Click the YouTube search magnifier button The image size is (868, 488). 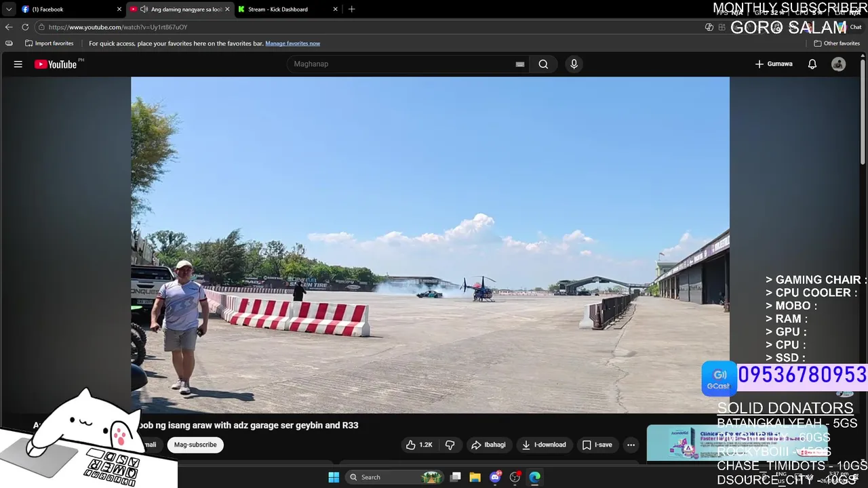(x=543, y=64)
